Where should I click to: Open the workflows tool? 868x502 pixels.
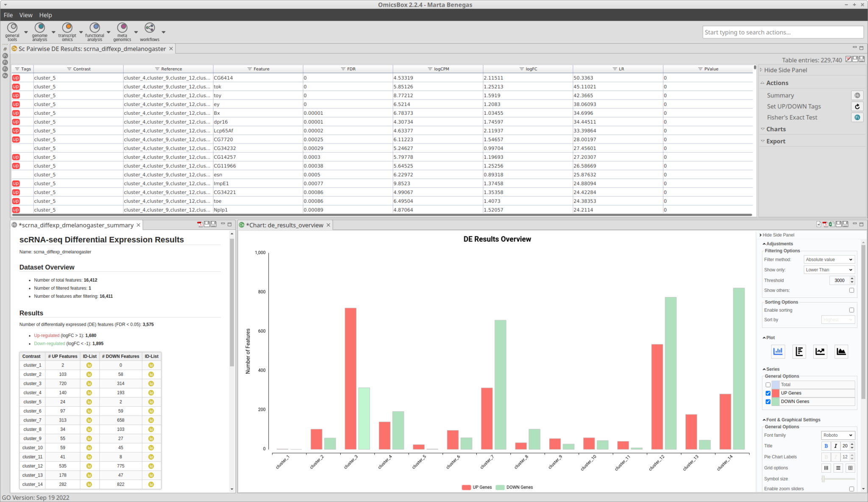click(x=149, y=31)
